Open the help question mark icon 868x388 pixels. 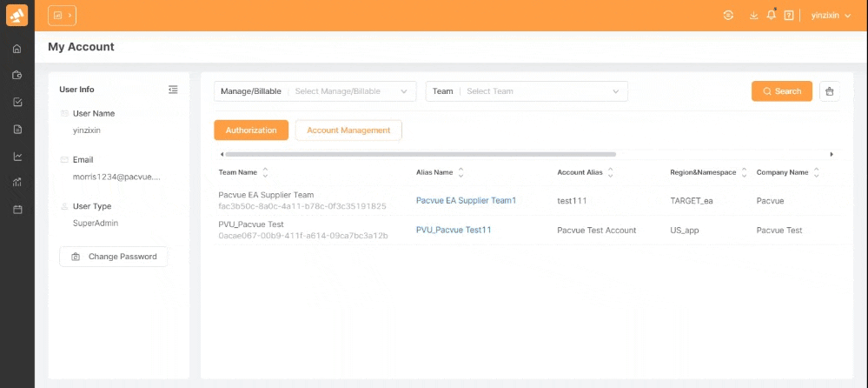click(x=789, y=16)
